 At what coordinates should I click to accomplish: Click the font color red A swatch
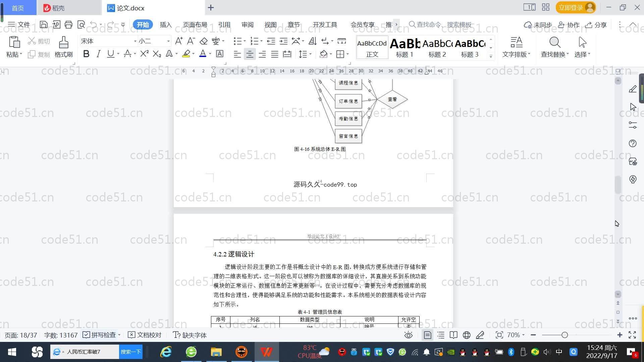tap(203, 54)
